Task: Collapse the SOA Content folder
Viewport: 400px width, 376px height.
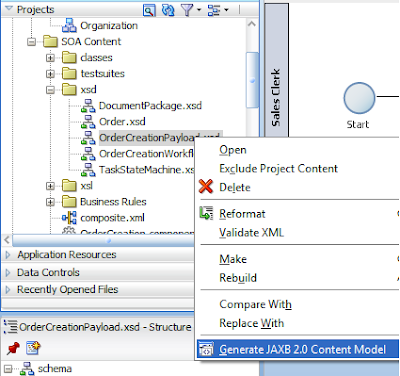Action: (31, 42)
